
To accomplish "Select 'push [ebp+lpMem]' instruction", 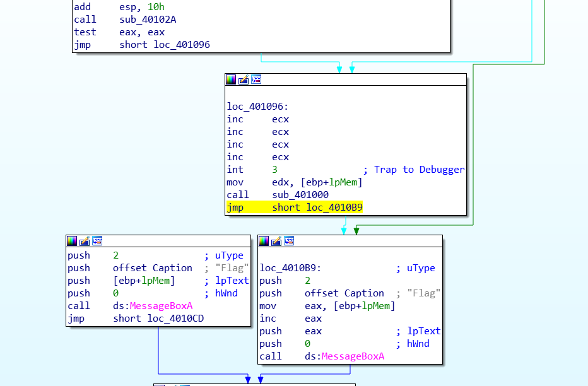I will tap(122, 281).
